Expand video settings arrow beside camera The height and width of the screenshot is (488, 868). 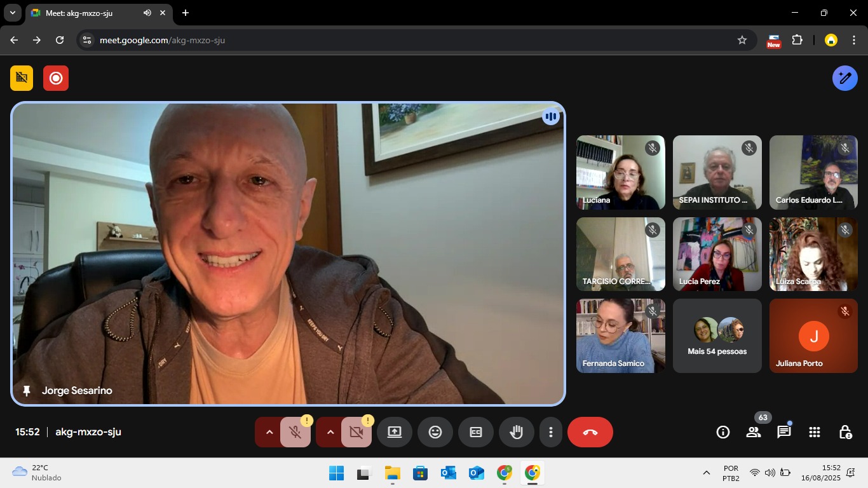pos(330,432)
